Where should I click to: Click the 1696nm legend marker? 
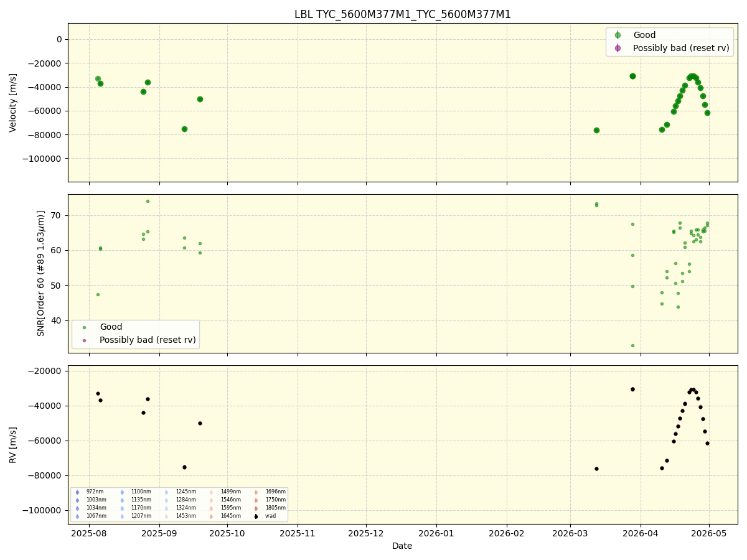[x=256, y=492]
